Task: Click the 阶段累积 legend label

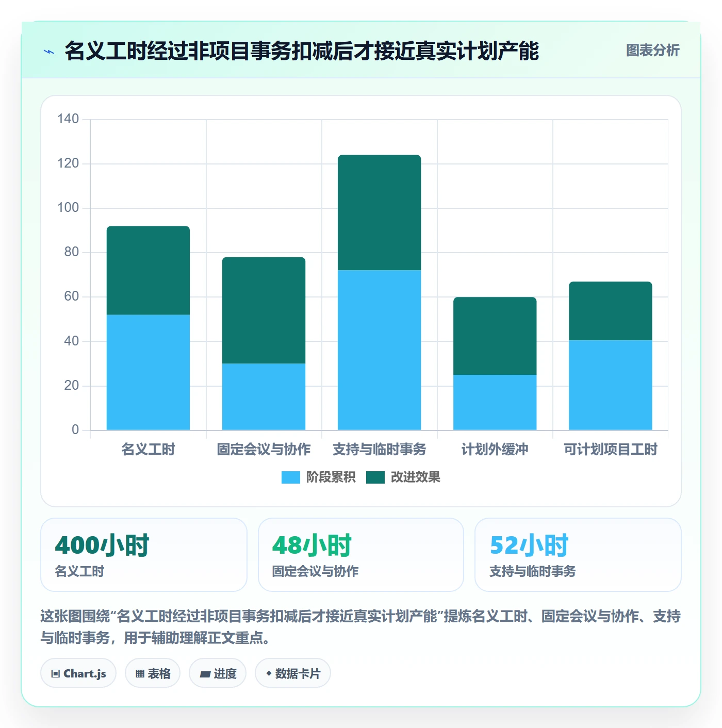Action: tap(331, 477)
